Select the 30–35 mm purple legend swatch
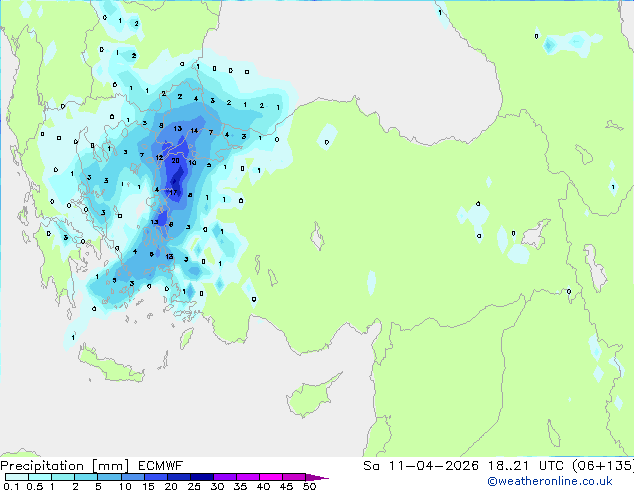 click(224, 477)
